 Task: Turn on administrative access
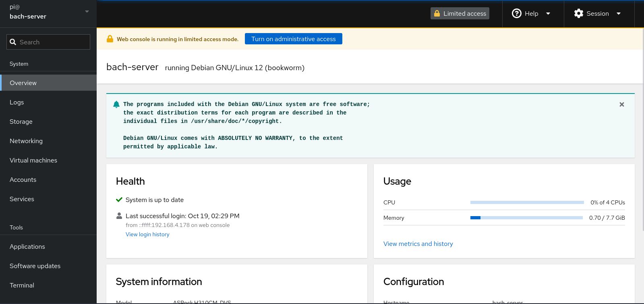pos(293,39)
